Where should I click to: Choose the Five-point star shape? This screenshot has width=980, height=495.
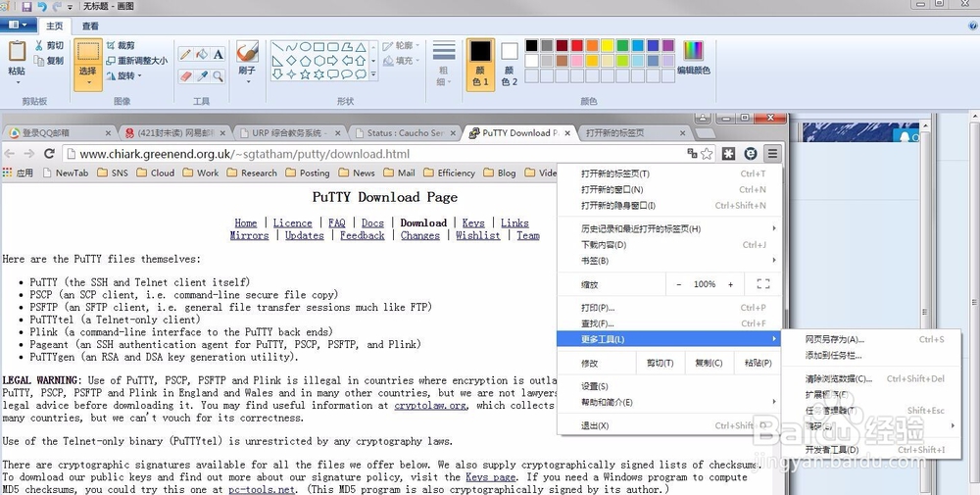point(305,74)
